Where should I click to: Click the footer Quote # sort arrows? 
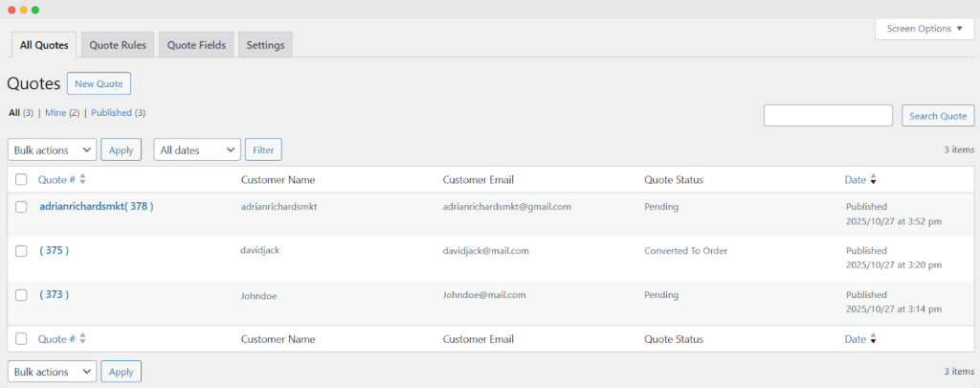[x=82, y=339]
